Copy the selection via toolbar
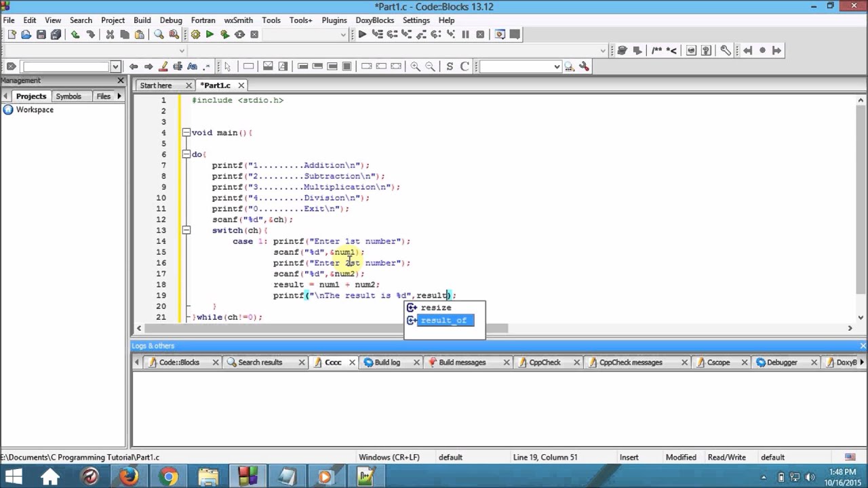868x488 pixels. (125, 35)
